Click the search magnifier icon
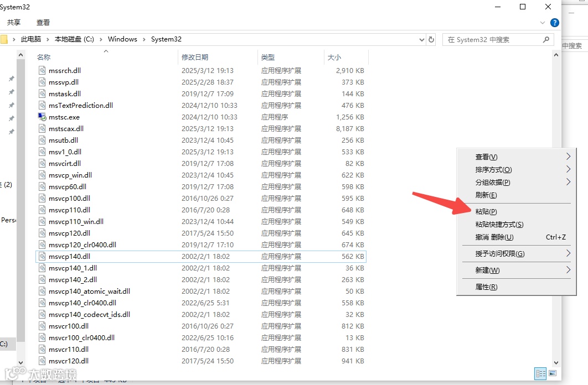This screenshot has width=588, height=385. coord(546,39)
